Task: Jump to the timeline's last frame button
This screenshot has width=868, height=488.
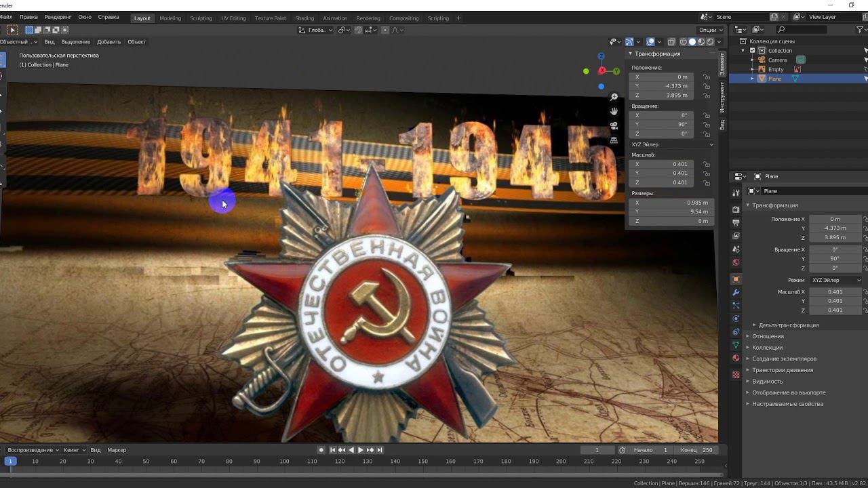Action: tap(380, 450)
